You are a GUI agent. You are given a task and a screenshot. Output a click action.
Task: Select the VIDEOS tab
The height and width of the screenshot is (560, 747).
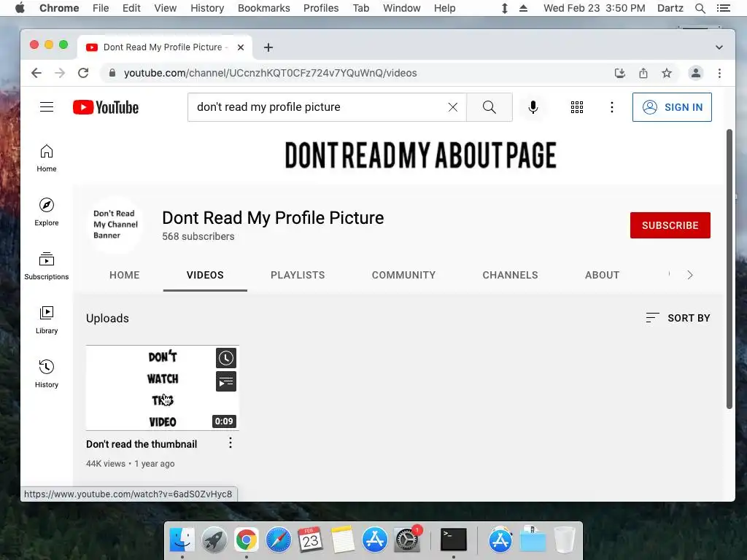[205, 275]
